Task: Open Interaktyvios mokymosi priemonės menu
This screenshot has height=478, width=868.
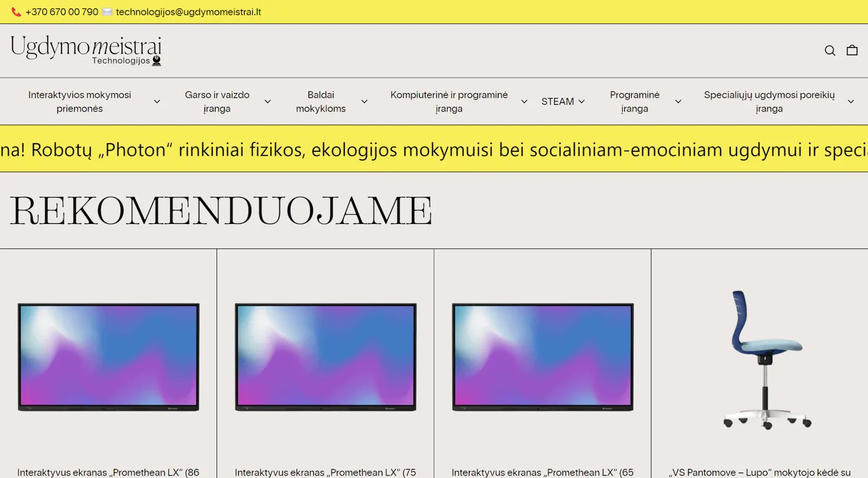Action: tap(79, 102)
